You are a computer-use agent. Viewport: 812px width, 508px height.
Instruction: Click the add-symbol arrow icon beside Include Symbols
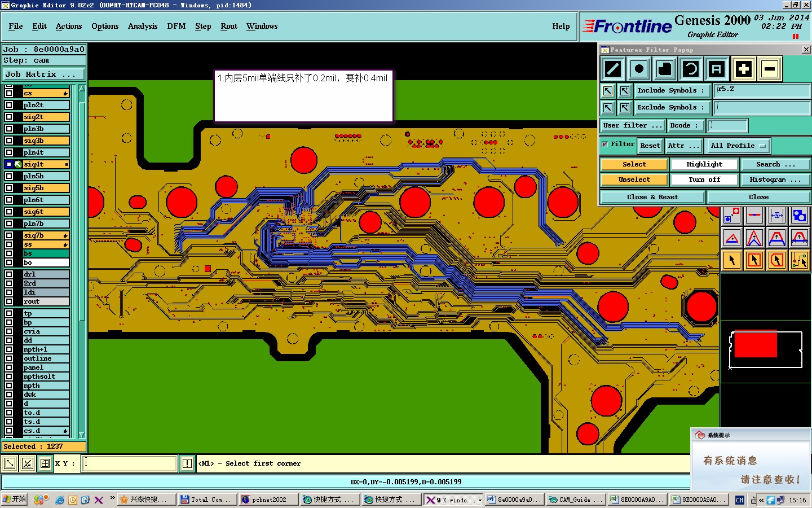625,90
